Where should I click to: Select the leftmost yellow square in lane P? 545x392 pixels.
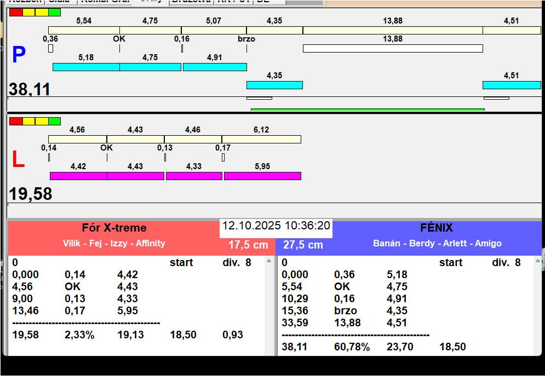pyautogui.click(x=29, y=13)
